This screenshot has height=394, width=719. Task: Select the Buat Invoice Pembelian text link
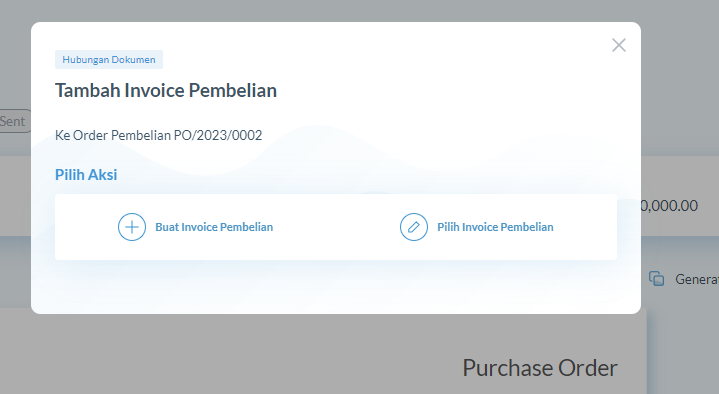[214, 227]
